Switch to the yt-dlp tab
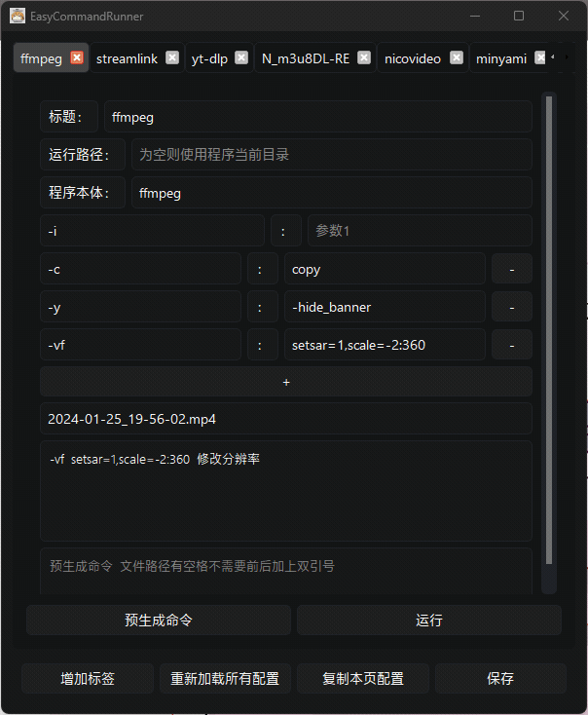 point(209,58)
